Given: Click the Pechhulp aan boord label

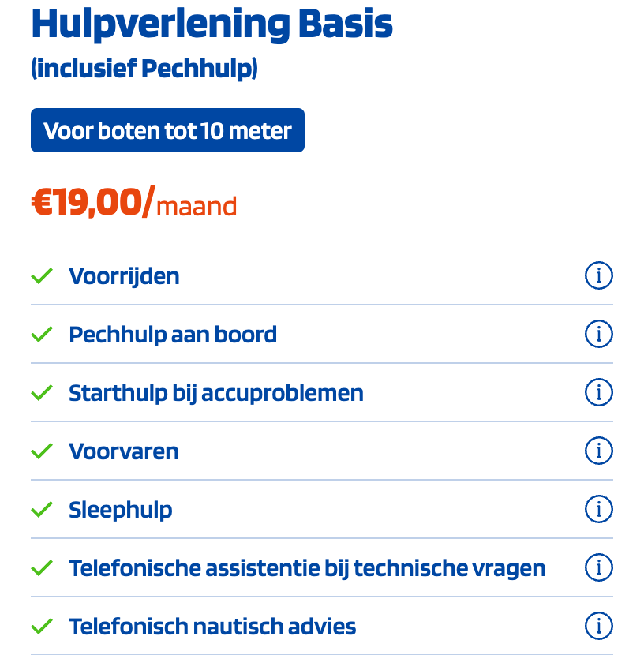Looking at the screenshot, I should (x=173, y=335).
